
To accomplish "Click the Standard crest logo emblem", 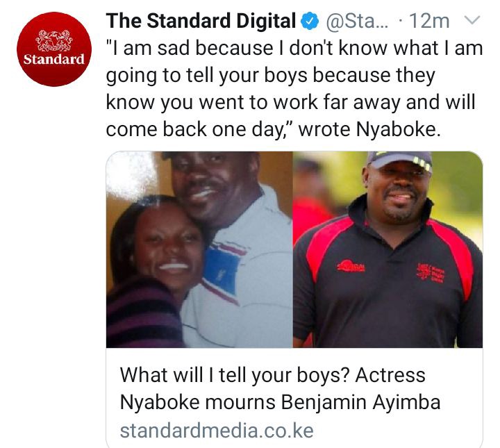I will tap(54, 41).
